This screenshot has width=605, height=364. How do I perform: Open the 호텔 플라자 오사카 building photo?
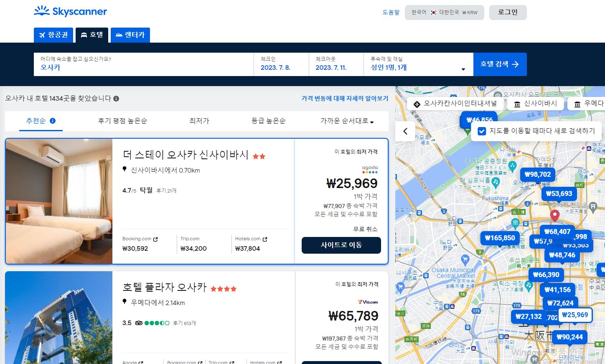[x=59, y=318]
